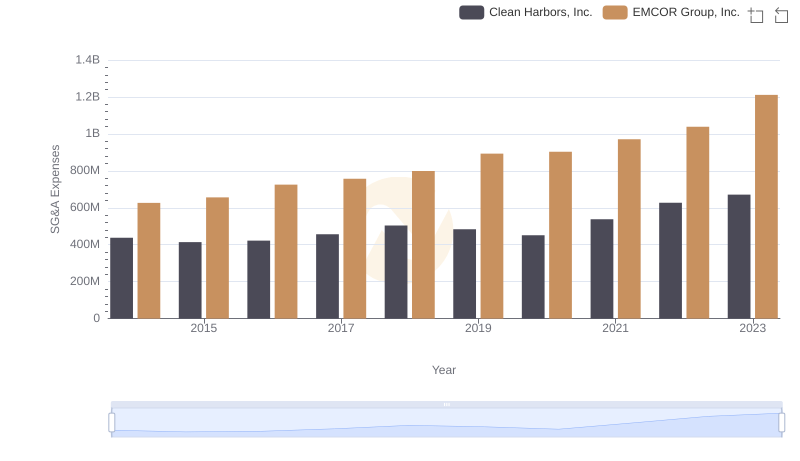Image resolution: width=800 pixels, height=461 pixels.
Task: Click the y-axis label 1B
Action: click(x=92, y=134)
